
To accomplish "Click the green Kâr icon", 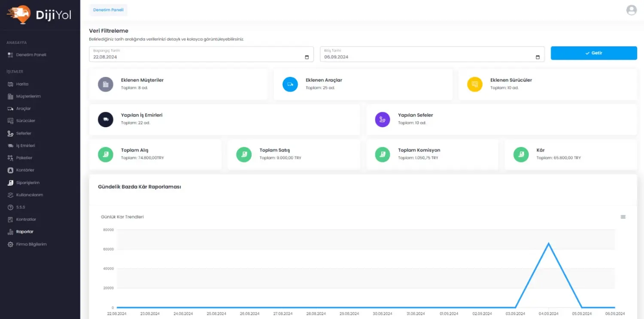I will click(x=521, y=154).
